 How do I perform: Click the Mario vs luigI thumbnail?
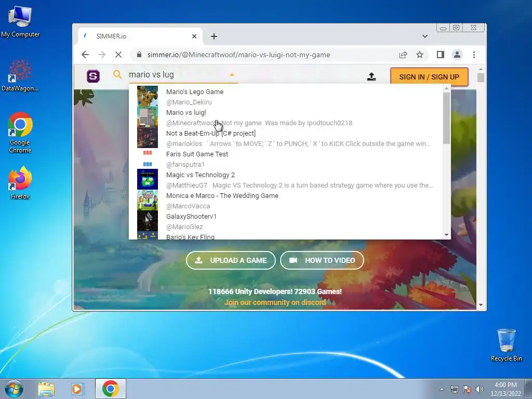pos(147,117)
